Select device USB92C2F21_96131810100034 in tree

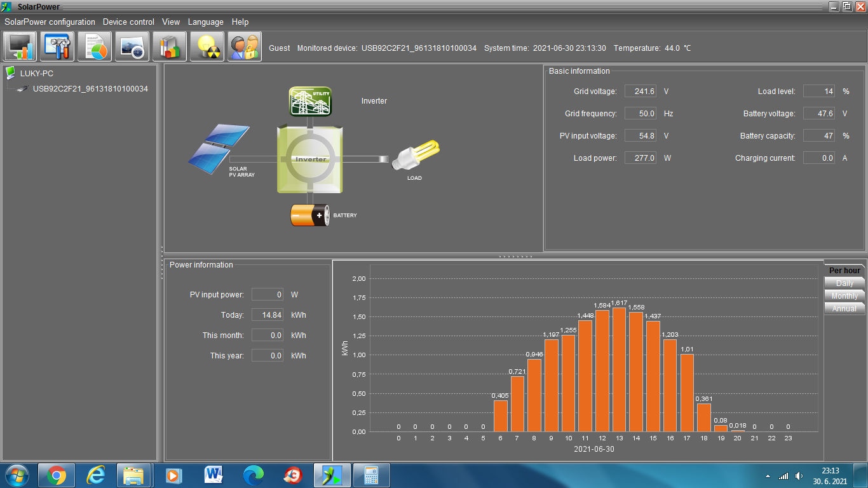point(90,89)
